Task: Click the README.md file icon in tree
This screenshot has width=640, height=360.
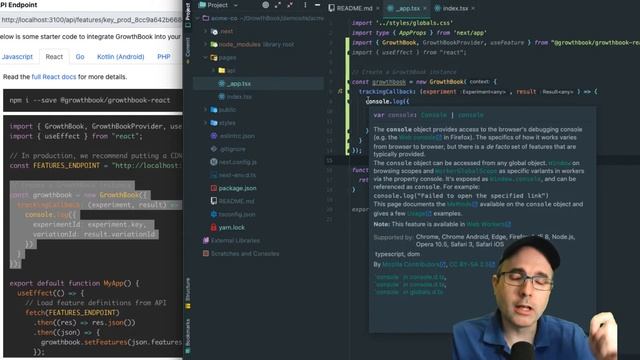Action: pyautogui.click(x=213, y=201)
